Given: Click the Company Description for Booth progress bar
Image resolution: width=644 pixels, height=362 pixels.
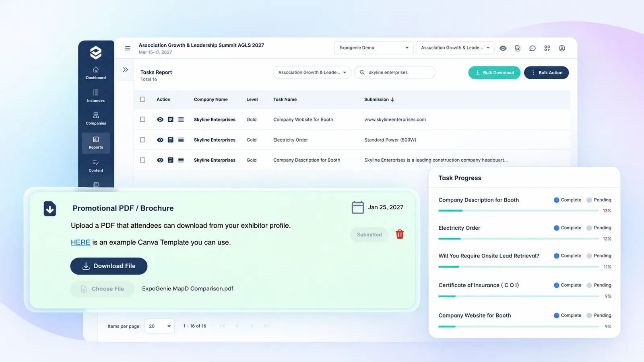Looking at the screenshot, I should pos(518,211).
